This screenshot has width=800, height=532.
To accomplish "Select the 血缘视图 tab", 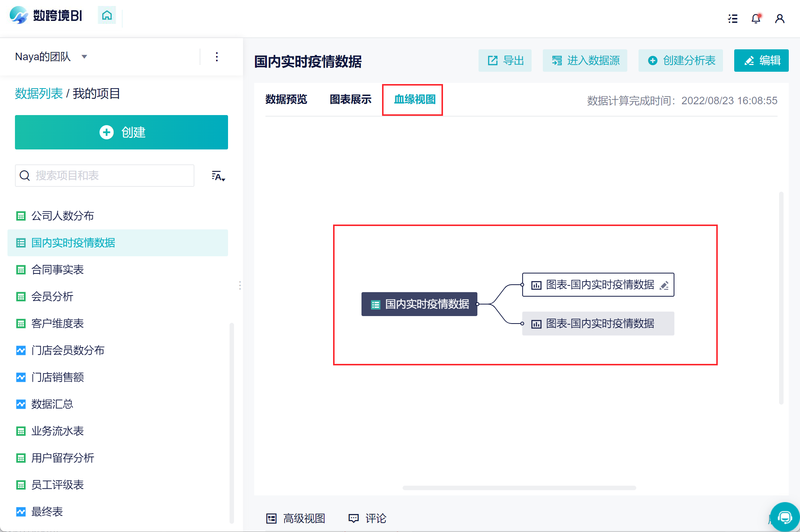I will (x=415, y=99).
